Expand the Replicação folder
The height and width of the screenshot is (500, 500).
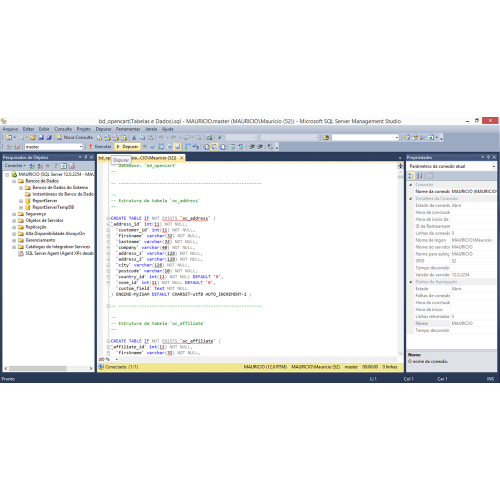point(14,227)
